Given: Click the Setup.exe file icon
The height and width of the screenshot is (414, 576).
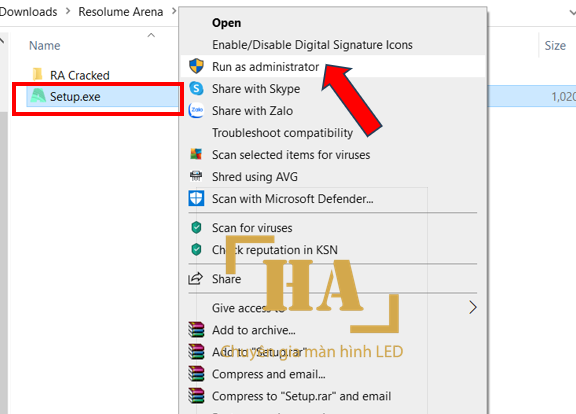Looking at the screenshot, I should click(x=38, y=96).
